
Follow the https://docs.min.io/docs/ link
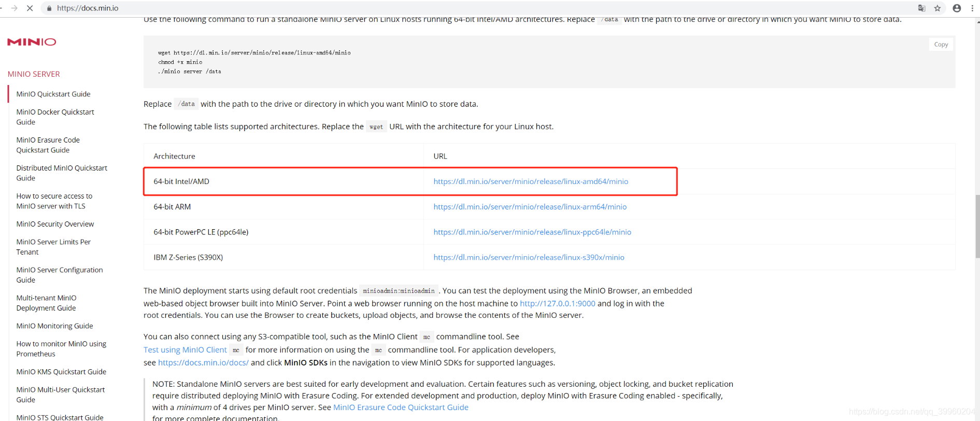click(x=203, y=362)
